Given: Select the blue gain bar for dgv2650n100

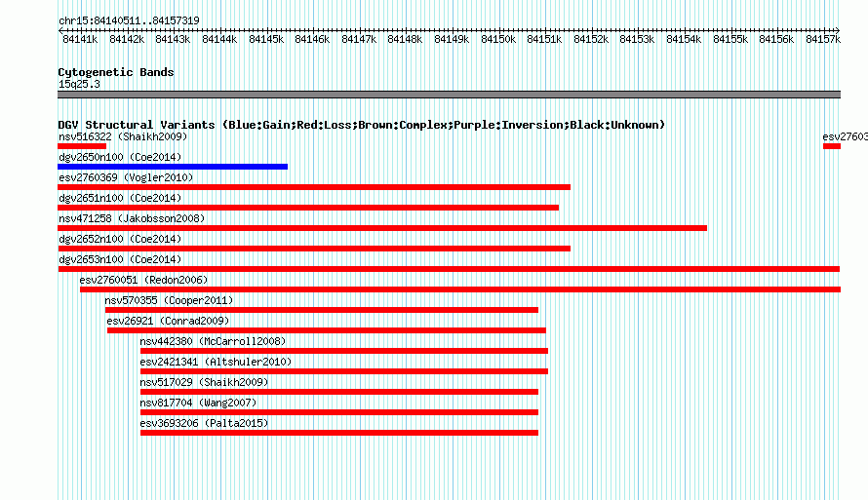Looking at the screenshot, I should 173,167.
